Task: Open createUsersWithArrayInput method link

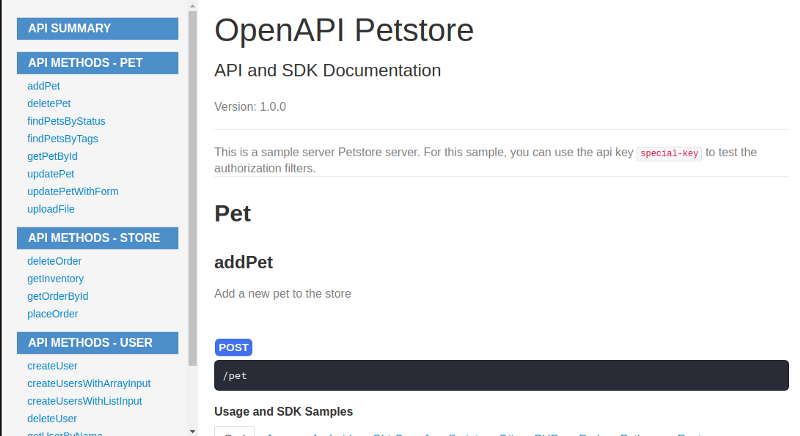Action: [x=89, y=383]
